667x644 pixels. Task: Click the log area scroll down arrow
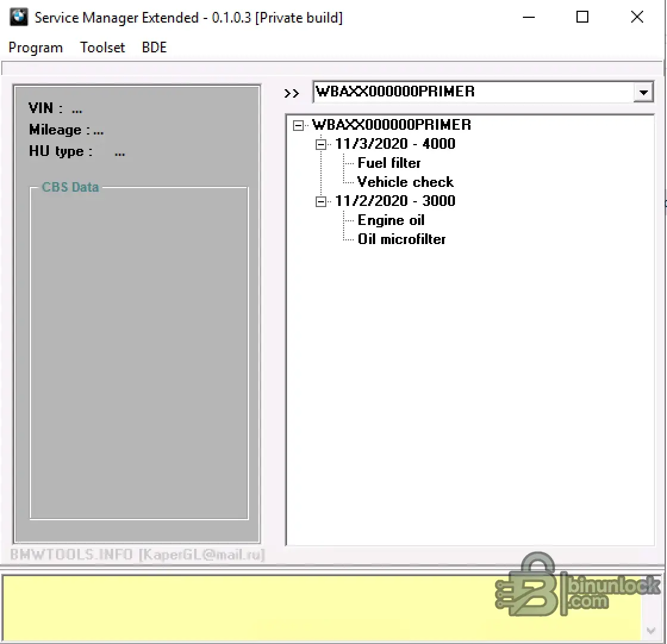(x=651, y=631)
